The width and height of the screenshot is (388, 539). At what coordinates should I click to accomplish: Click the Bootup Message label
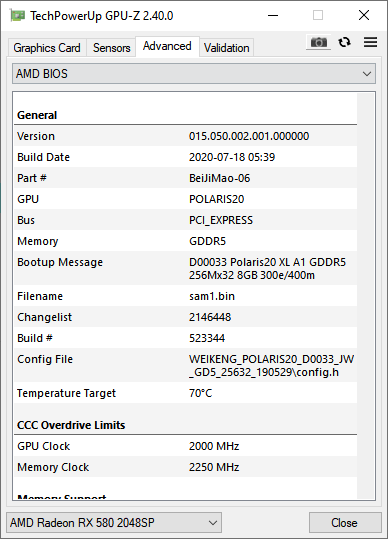(x=60, y=262)
